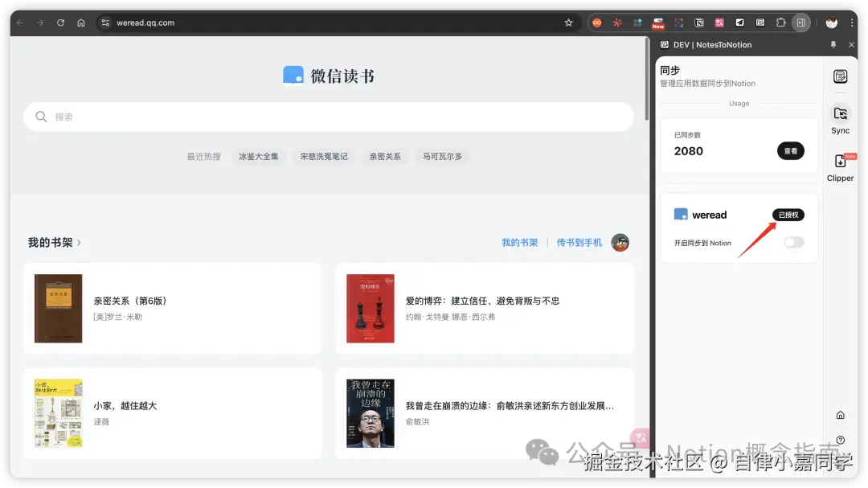Select hot search tag 宋慈洗冤笔记

[x=324, y=157]
